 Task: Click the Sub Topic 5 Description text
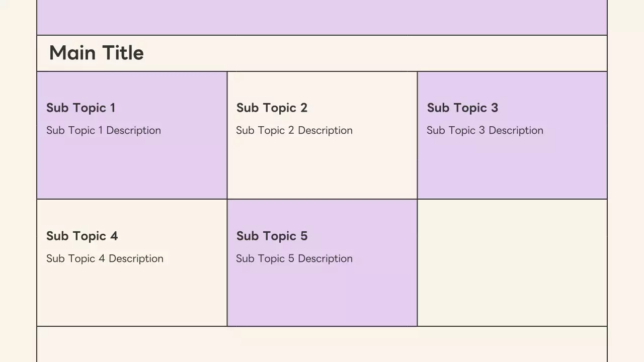294,258
